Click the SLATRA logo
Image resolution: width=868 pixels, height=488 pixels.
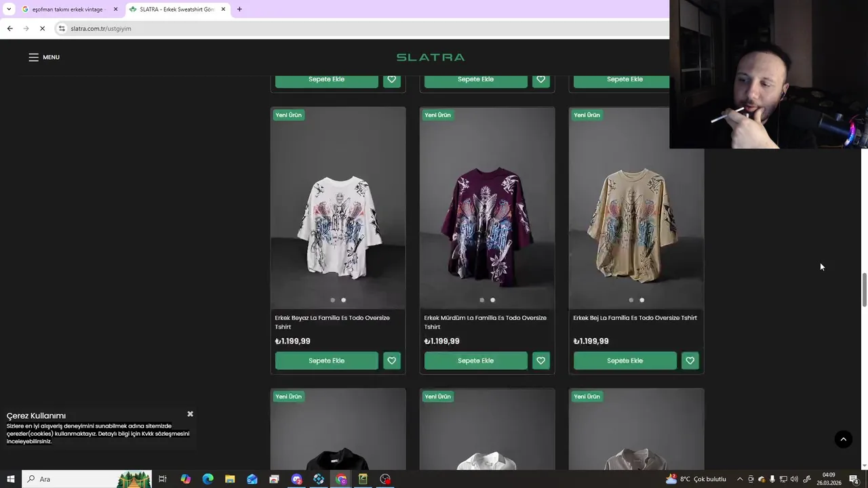click(431, 57)
